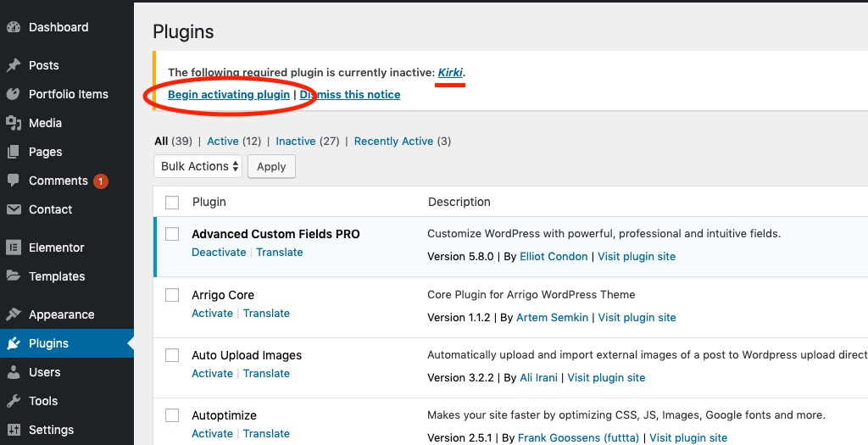
Task: Filter by Inactive plugins
Action: pyautogui.click(x=295, y=142)
